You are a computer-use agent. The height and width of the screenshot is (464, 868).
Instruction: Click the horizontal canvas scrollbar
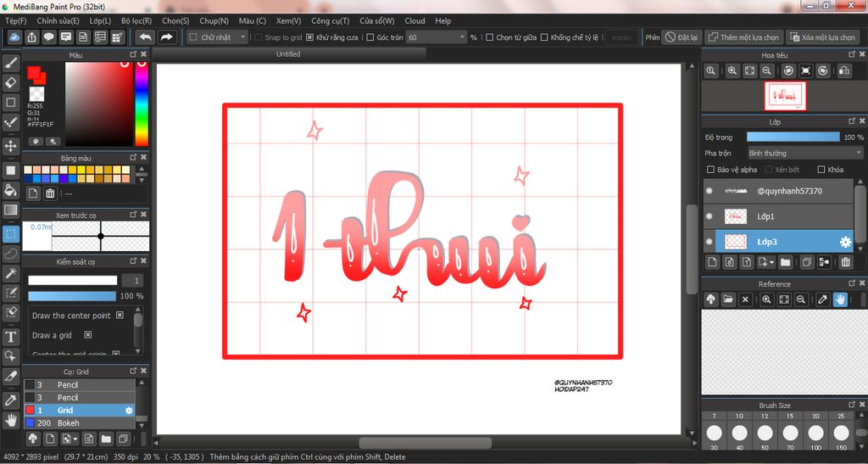pyautogui.click(x=426, y=443)
